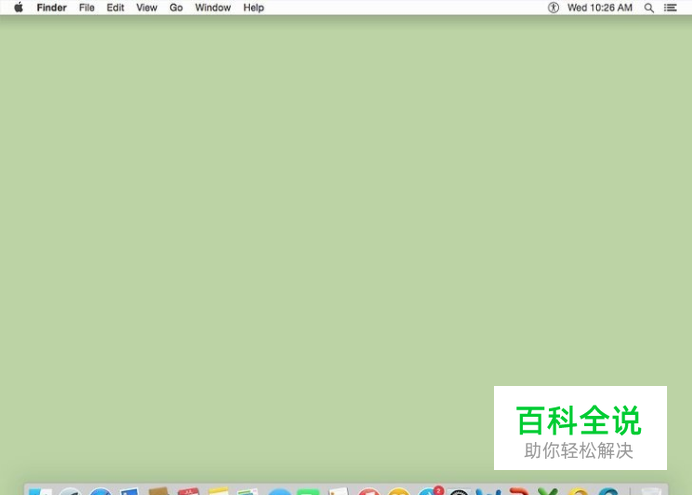Open the Window menu
Image resolution: width=692 pixels, height=495 pixels.
213,8
